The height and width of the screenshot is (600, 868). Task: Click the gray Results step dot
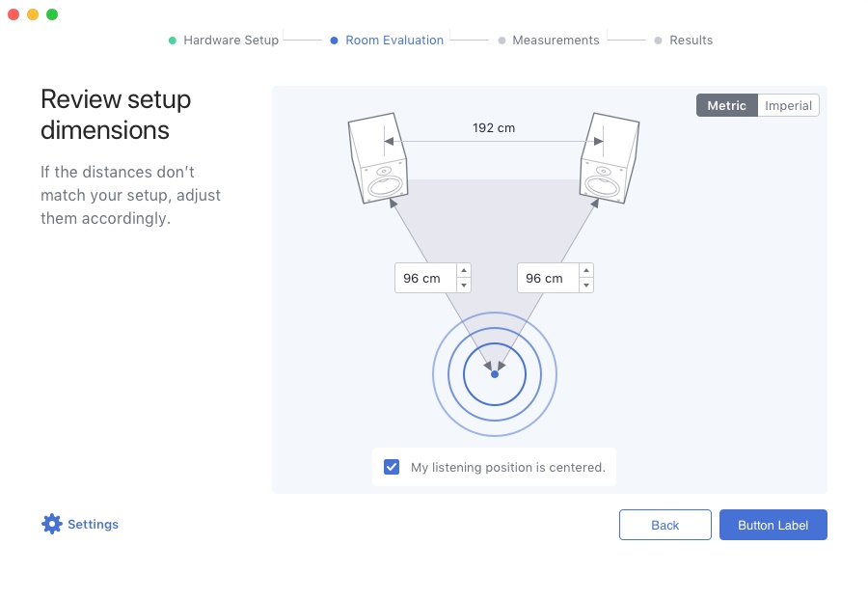658,41
